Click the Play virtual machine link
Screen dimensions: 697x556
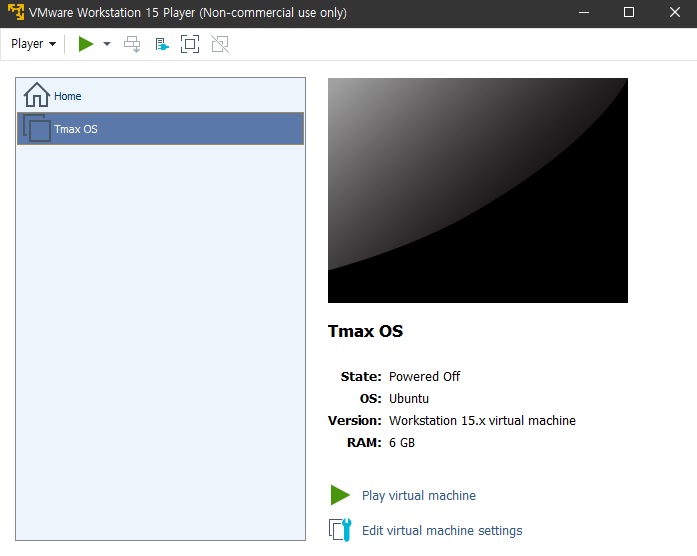418,496
